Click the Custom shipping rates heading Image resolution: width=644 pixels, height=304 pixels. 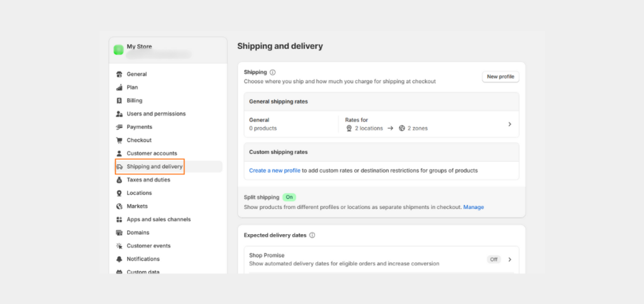coord(279,152)
